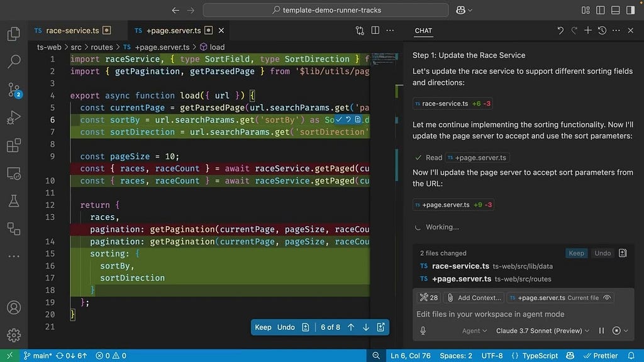This screenshot has height=362, width=644.
Task: Pause the agent with the pause icon
Action: tap(601, 331)
